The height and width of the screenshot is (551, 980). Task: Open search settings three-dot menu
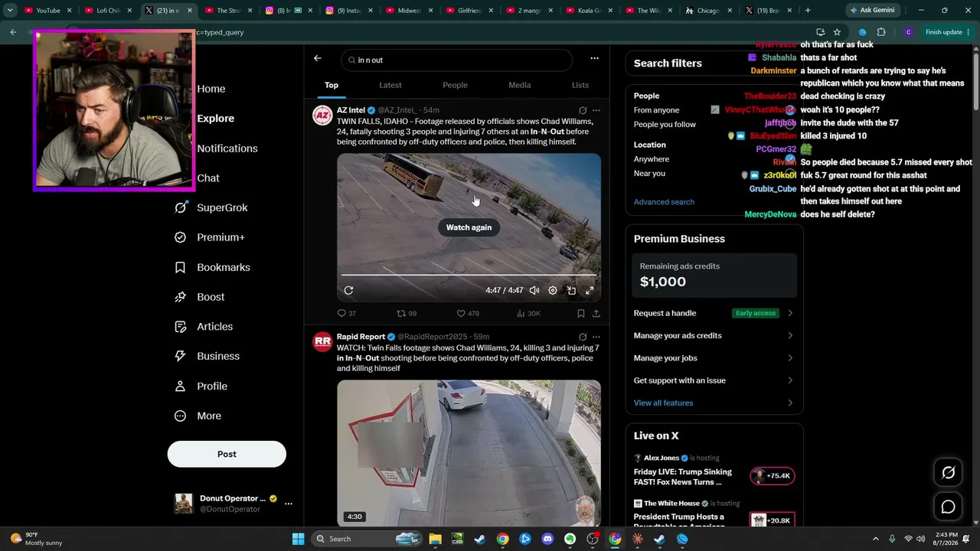coord(594,58)
